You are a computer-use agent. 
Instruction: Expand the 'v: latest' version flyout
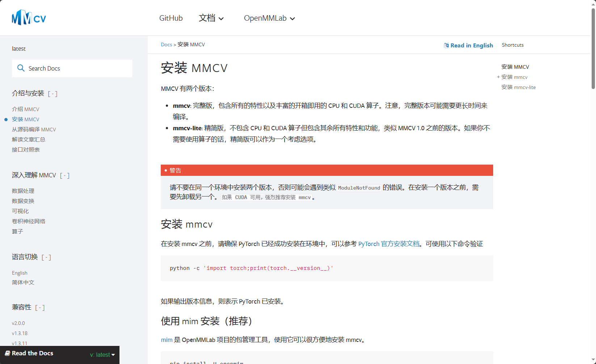[102, 355]
